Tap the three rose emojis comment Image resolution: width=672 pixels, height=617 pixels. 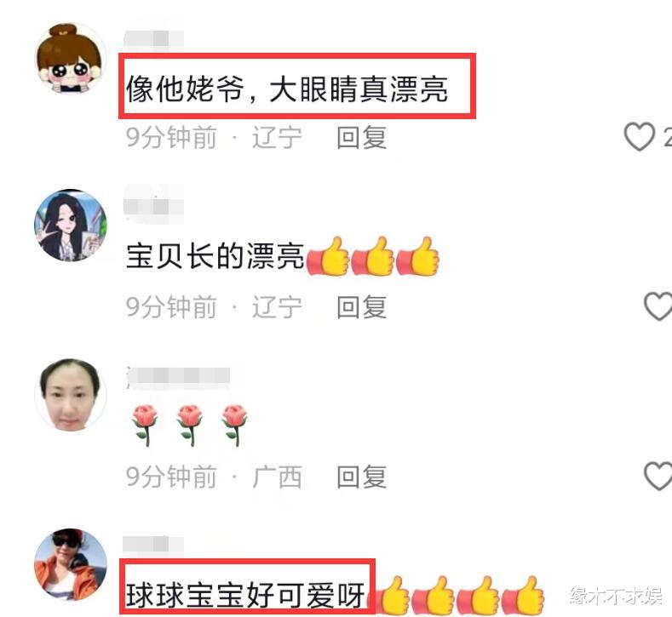pos(190,425)
